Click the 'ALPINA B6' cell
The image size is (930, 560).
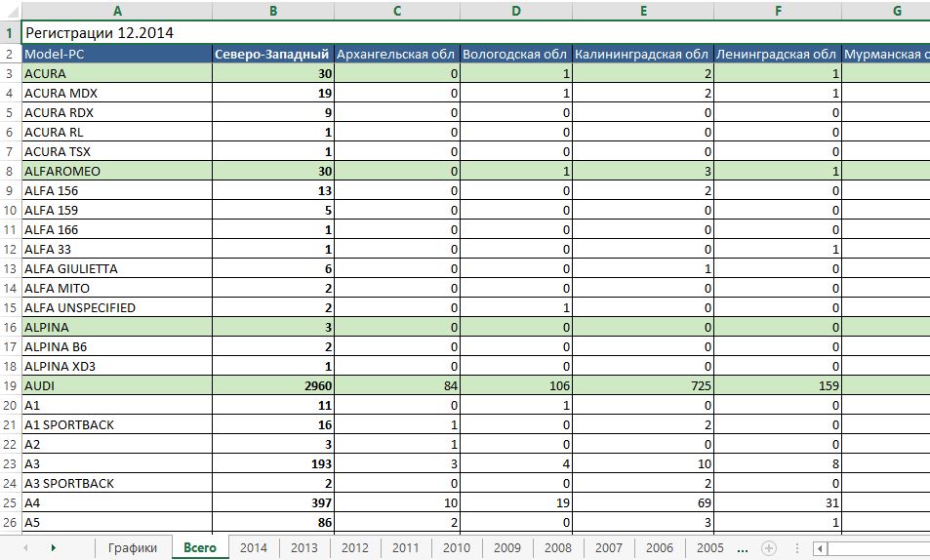point(117,346)
